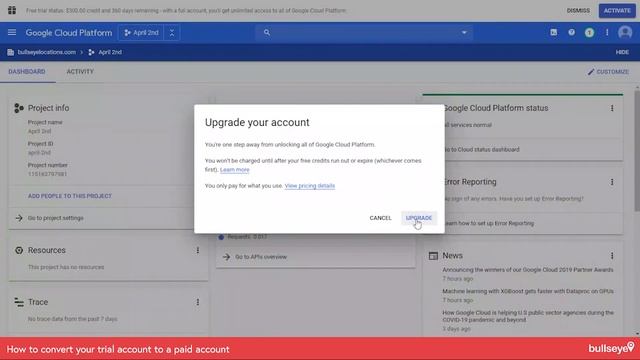Open Cloud Shell from the top bar
This screenshot has width=640, height=360.
(553, 32)
